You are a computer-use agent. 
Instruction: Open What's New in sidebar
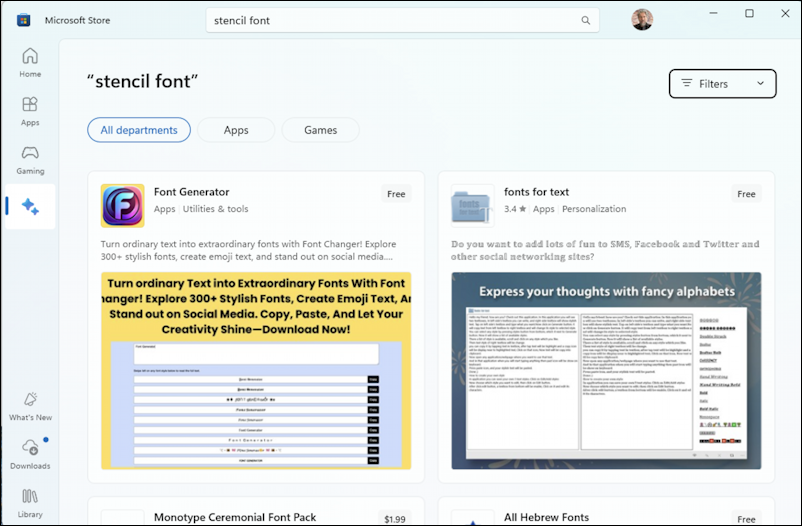[x=30, y=406]
